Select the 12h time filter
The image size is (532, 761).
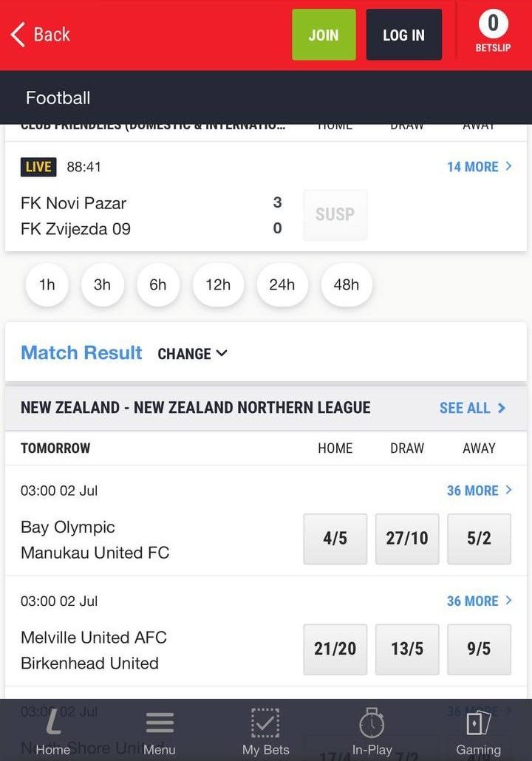218,284
